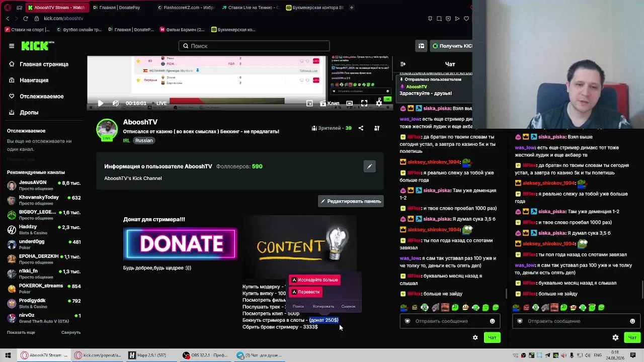Edit channel info with pencil icon

click(x=369, y=166)
